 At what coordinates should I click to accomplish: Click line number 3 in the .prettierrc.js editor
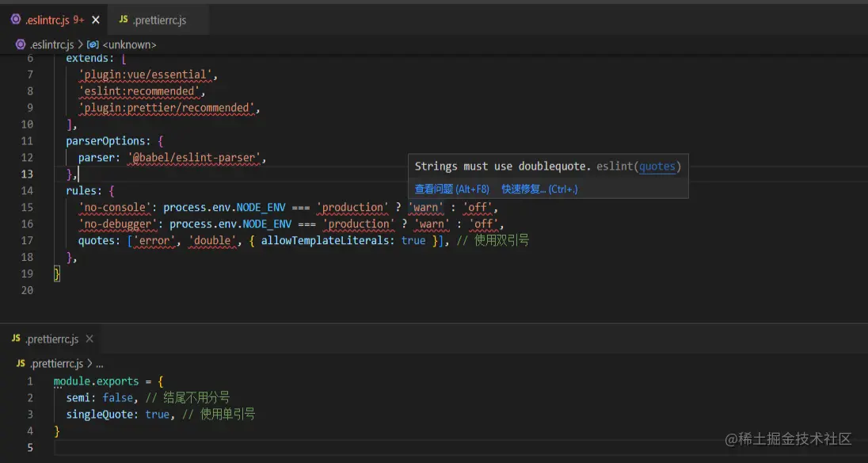pos(31,415)
